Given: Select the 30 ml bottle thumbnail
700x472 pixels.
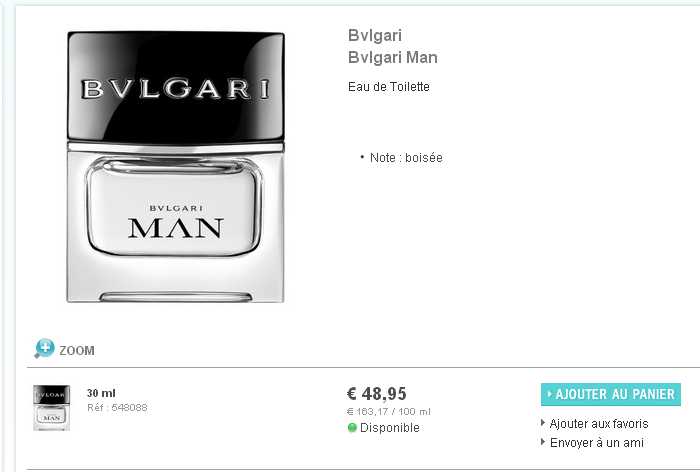Looking at the screenshot, I should (x=52, y=408).
